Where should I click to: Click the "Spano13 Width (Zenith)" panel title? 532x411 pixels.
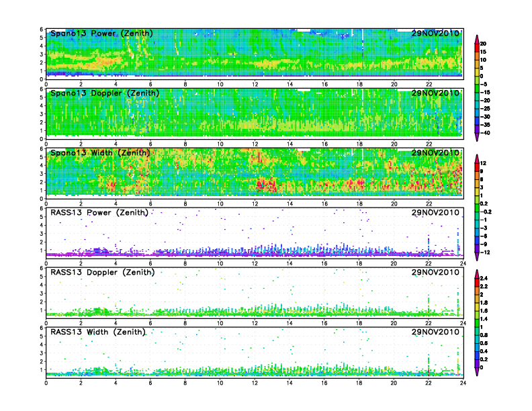tap(100, 152)
